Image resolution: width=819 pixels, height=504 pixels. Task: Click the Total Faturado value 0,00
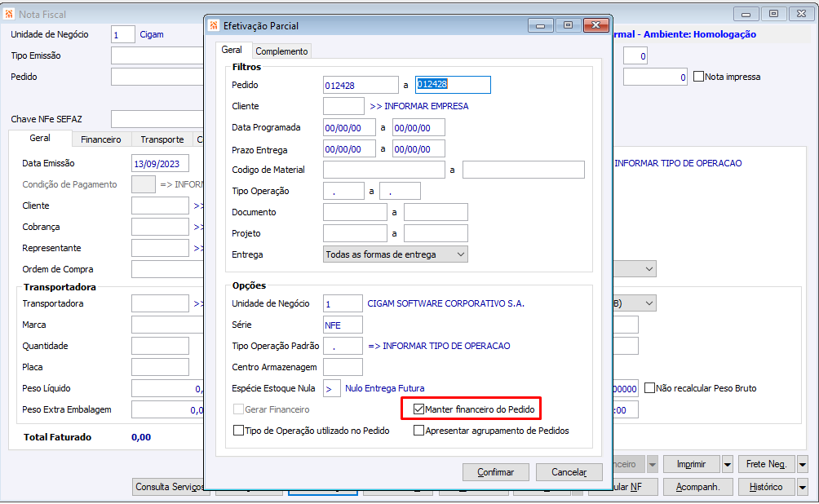[141, 437]
